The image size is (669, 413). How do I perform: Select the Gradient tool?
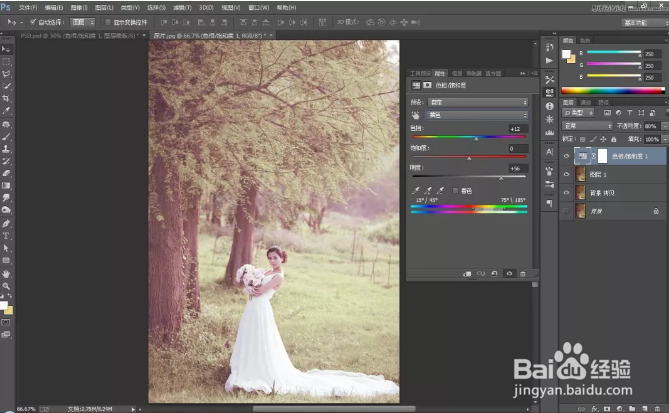6,186
